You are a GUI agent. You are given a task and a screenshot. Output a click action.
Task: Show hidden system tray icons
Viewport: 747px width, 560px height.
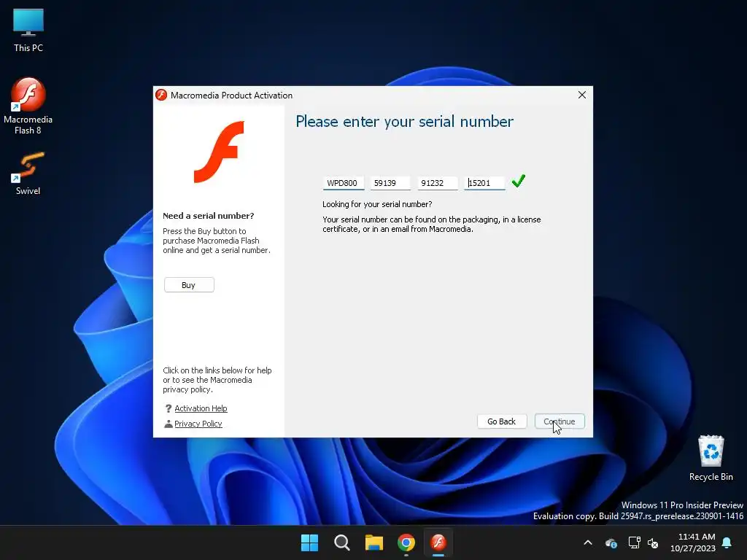click(588, 542)
